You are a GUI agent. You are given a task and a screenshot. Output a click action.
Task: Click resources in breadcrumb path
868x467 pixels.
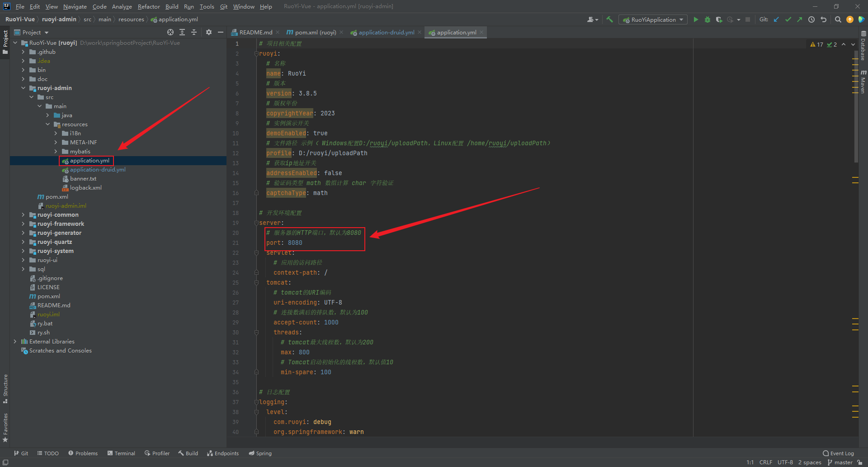pyautogui.click(x=131, y=19)
